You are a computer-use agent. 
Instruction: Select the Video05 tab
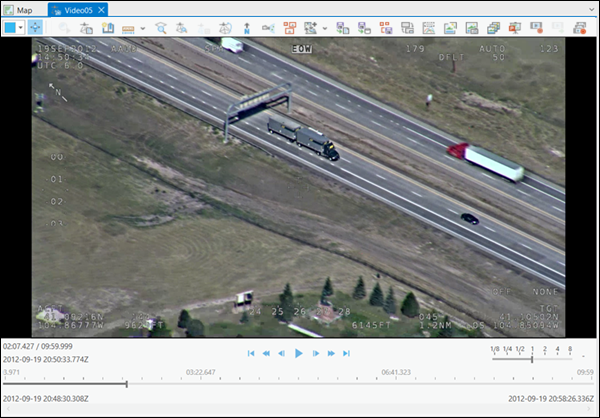click(x=78, y=9)
